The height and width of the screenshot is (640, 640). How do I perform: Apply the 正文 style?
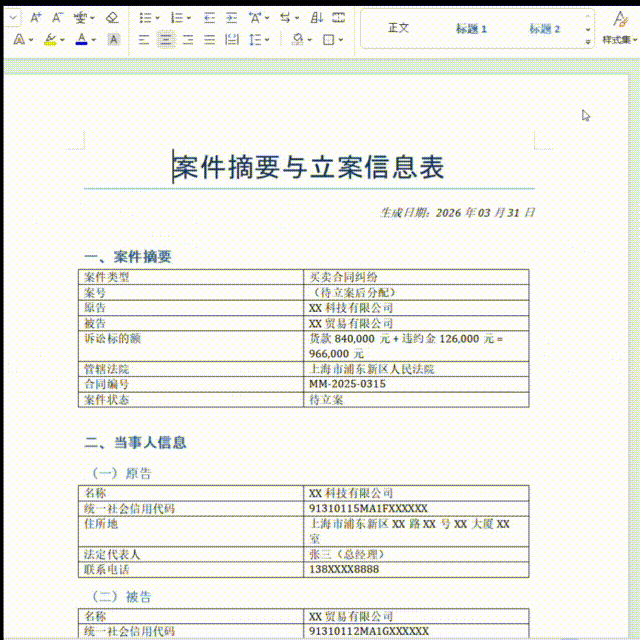point(399,28)
